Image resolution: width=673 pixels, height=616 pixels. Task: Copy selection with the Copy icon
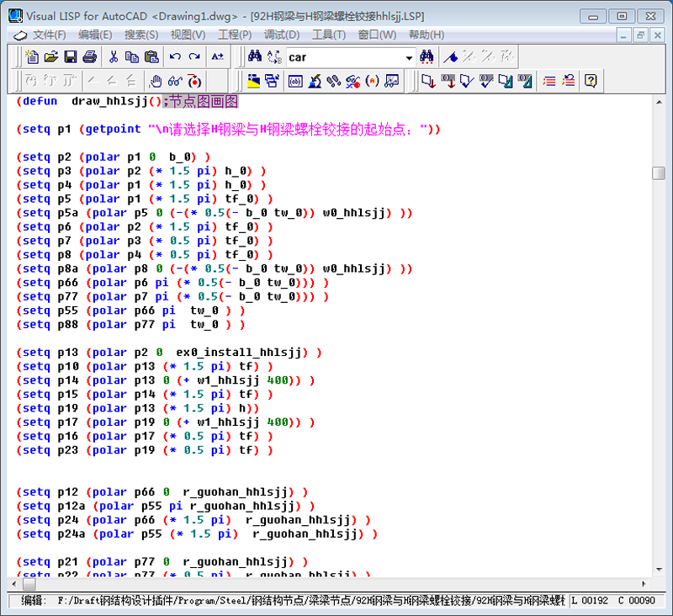click(132, 56)
